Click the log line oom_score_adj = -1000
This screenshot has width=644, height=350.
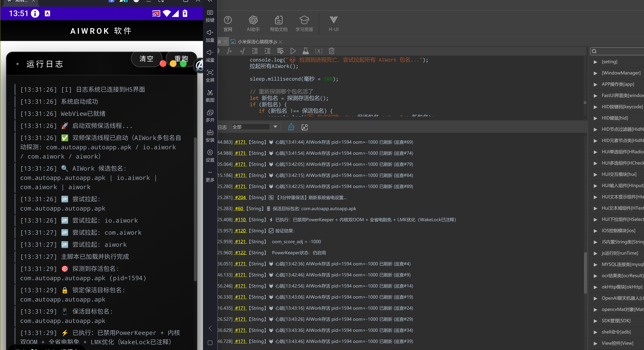[296, 242]
